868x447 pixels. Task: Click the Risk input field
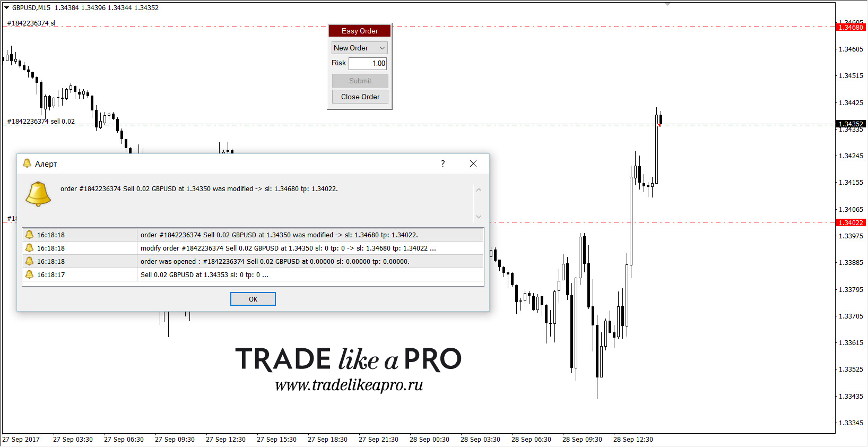(x=368, y=63)
